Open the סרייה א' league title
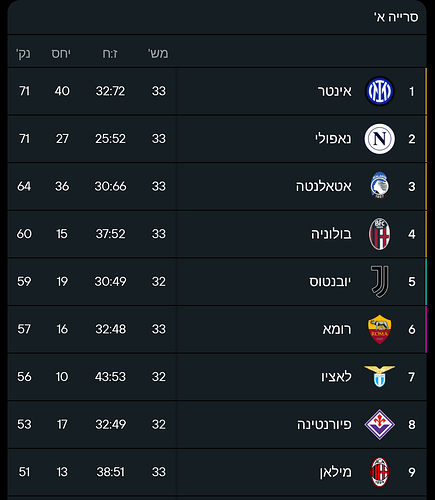 (396, 17)
